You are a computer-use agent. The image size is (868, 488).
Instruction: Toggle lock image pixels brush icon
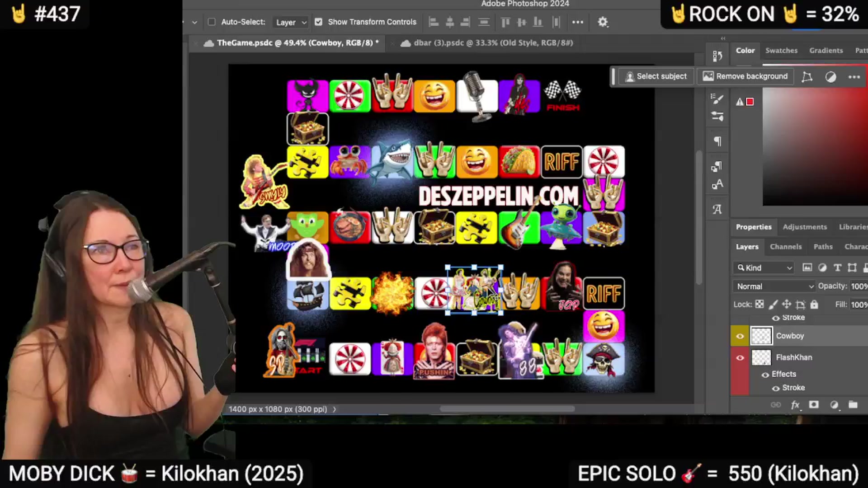coord(773,304)
